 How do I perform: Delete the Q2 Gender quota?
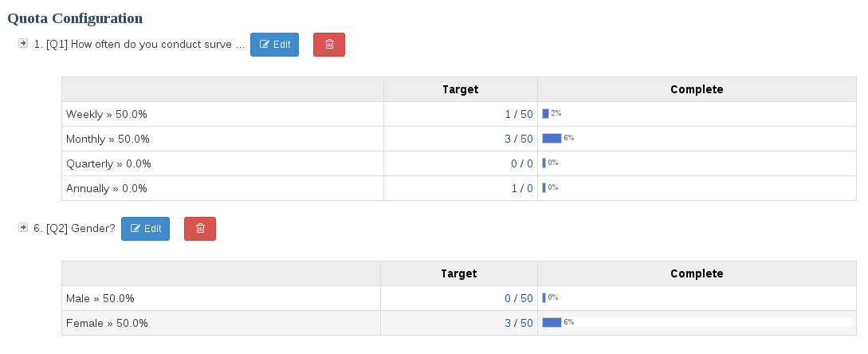(x=199, y=229)
